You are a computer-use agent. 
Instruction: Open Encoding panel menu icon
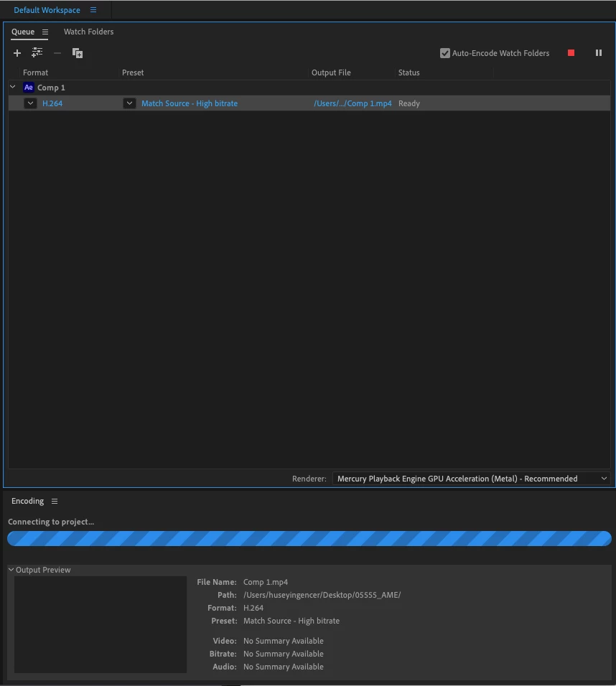(55, 501)
